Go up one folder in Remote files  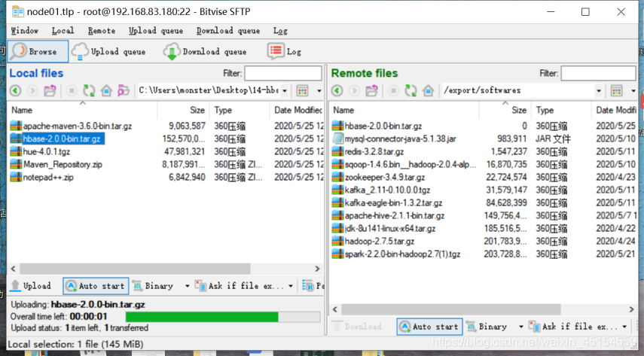(x=371, y=90)
